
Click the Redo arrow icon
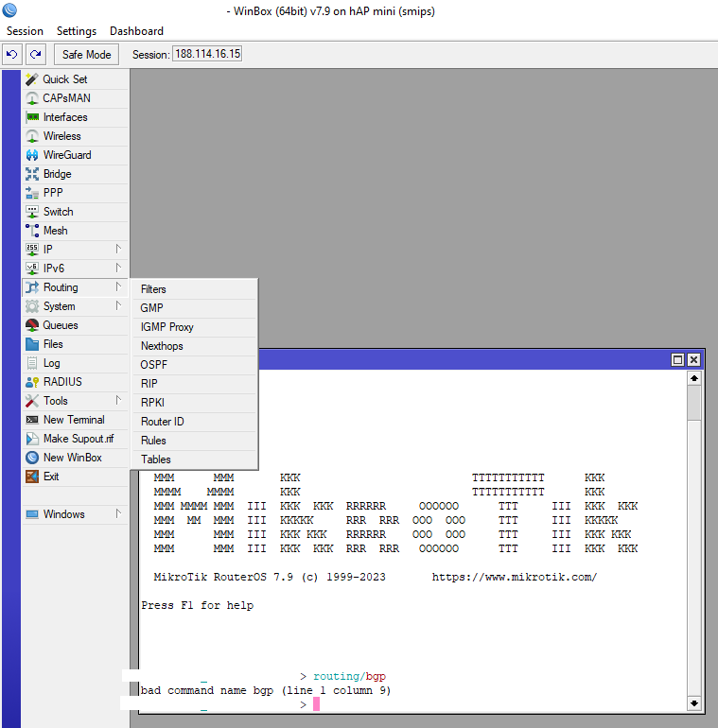[x=36, y=54]
